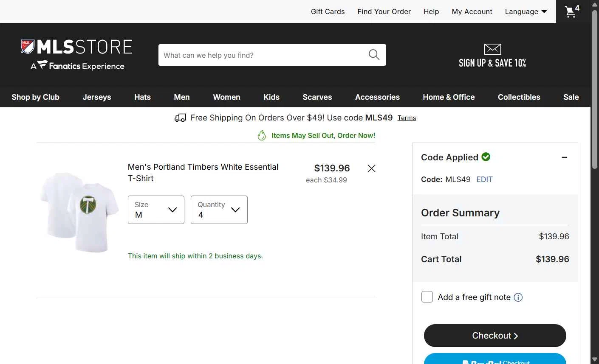Remove the Timbers T-Shirt with X
This screenshot has width=599, height=364.
point(371,168)
